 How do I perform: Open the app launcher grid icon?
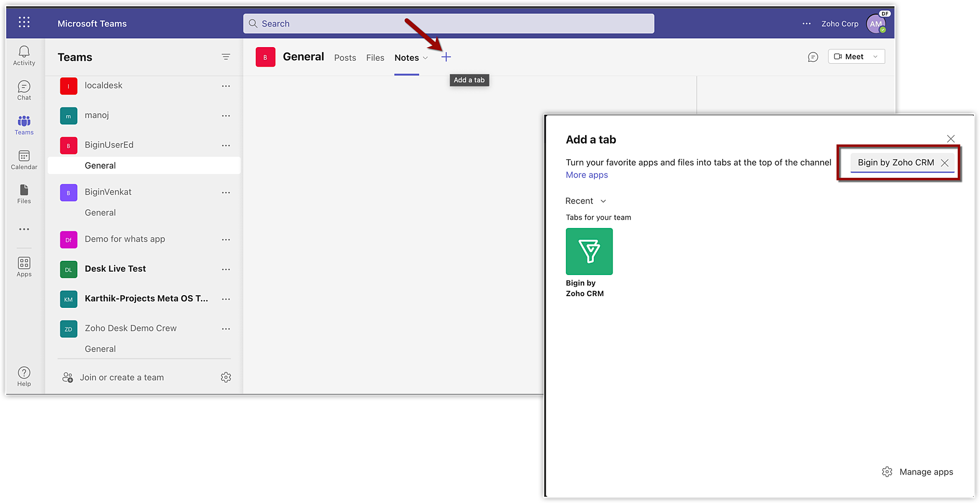pyautogui.click(x=24, y=22)
